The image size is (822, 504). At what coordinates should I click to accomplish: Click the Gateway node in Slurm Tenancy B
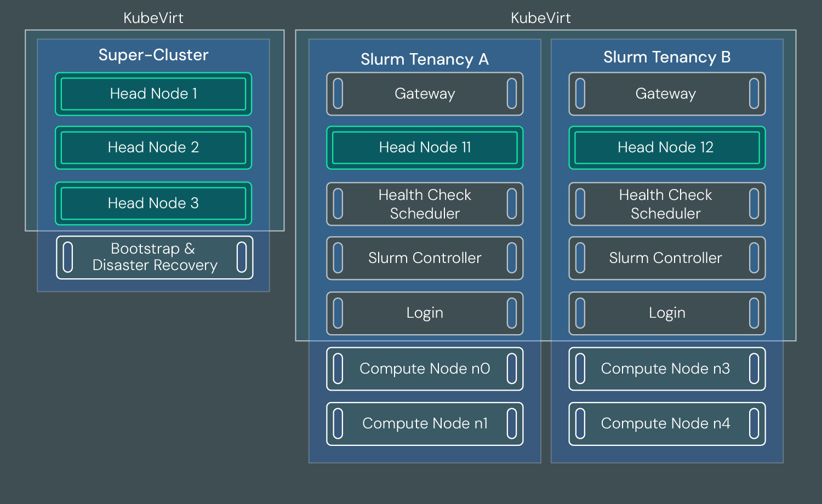(666, 94)
